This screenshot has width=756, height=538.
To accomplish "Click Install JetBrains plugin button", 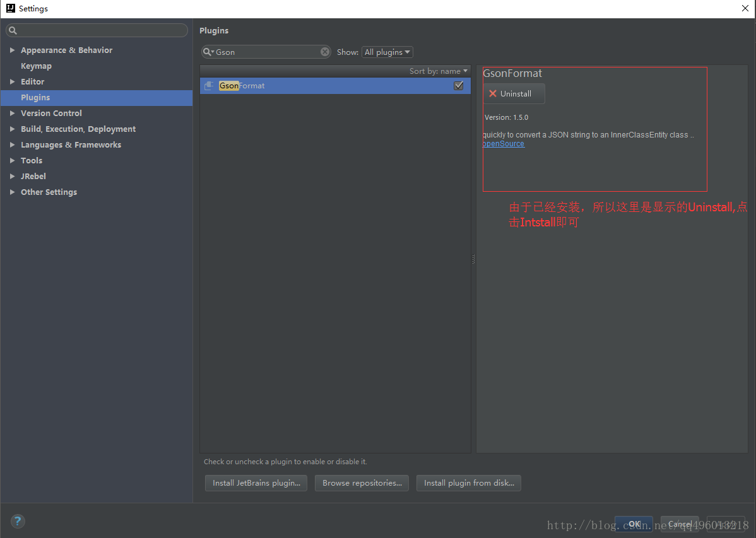I will click(256, 483).
